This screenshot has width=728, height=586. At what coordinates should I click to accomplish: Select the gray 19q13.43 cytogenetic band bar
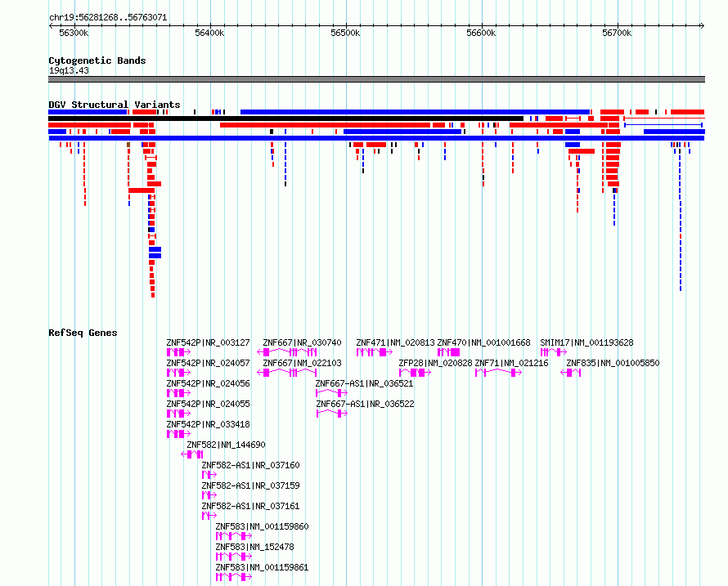(376, 79)
